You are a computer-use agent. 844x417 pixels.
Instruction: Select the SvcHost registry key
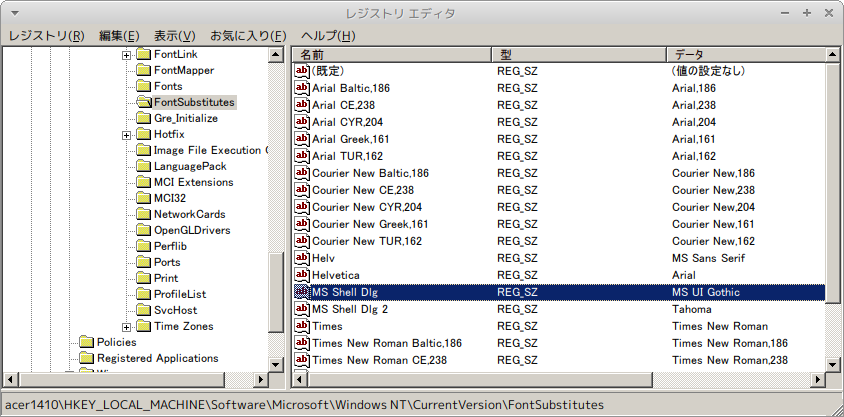click(176, 310)
